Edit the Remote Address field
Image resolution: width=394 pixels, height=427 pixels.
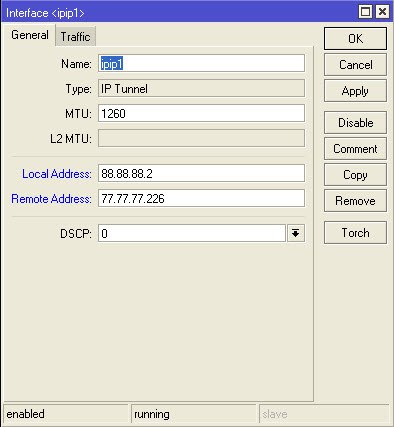[201, 199]
